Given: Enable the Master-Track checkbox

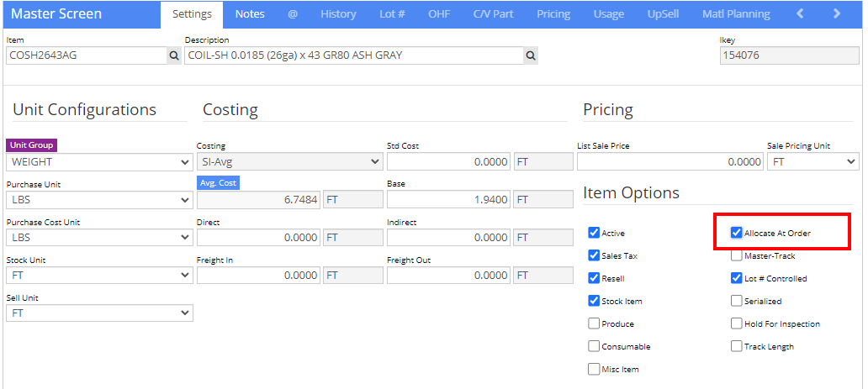Looking at the screenshot, I should (737, 255).
